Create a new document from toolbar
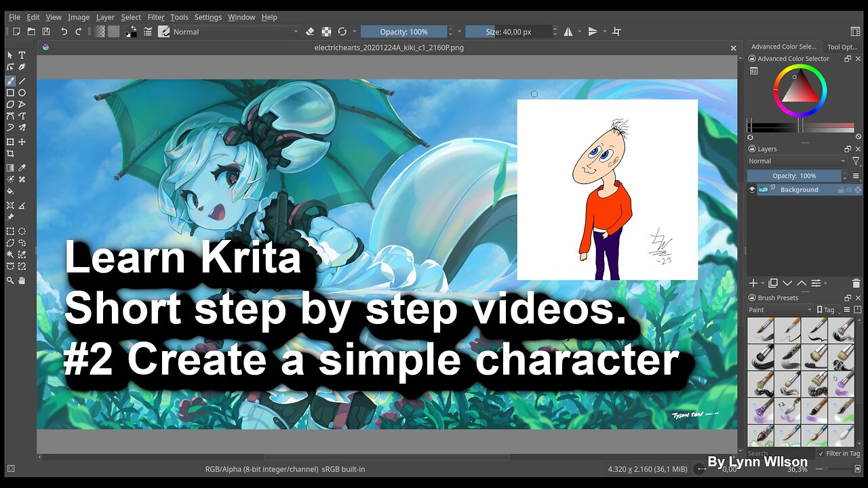Screen dimensions: 868x488 point(16,31)
